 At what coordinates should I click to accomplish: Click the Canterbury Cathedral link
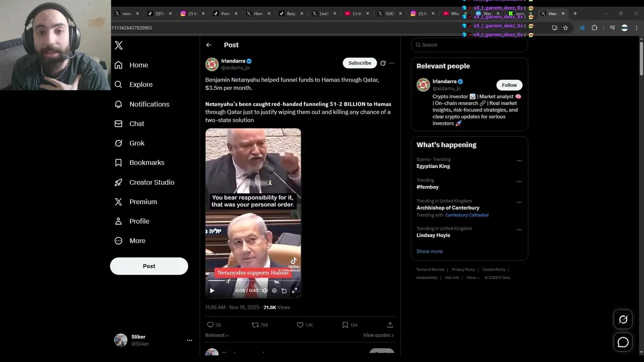(x=467, y=215)
